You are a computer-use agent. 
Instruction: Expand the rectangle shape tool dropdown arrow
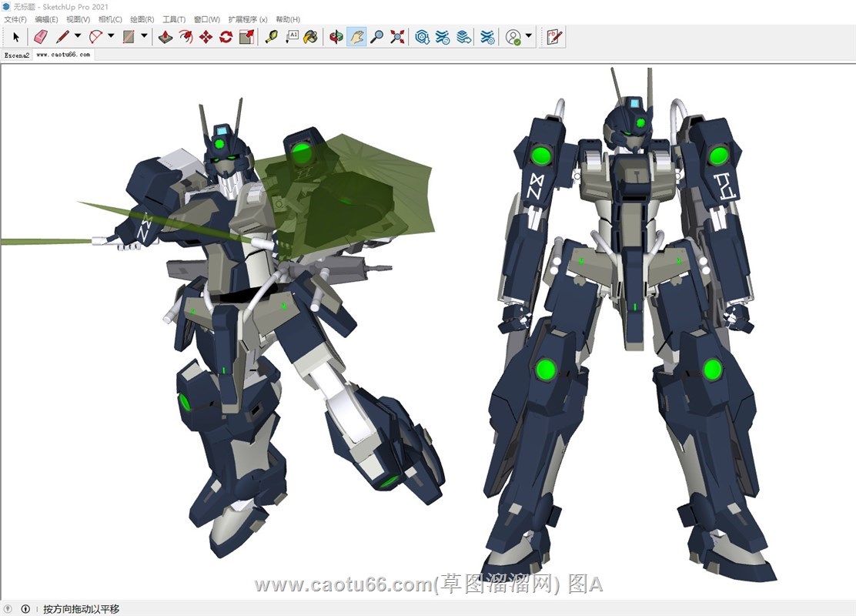point(144,36)
